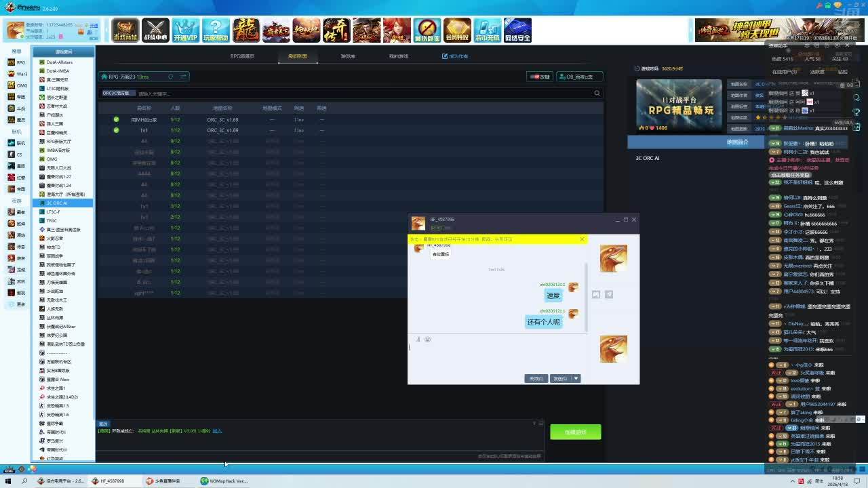Click the 发送 send button in chat
The height and width of the screenshot is (488, 868).
pyautogui.click(x=559, y=378)
